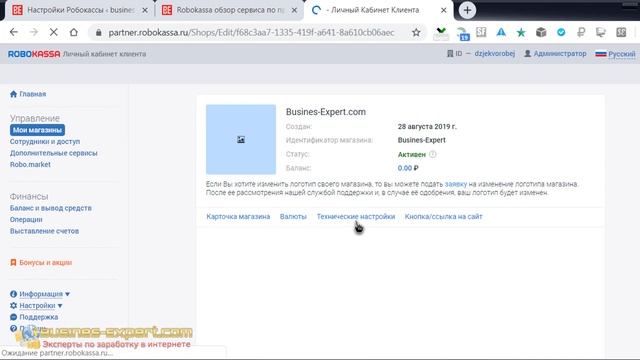
Task: Click the Поддержка chat bubble icon
Action: [13, 317]
